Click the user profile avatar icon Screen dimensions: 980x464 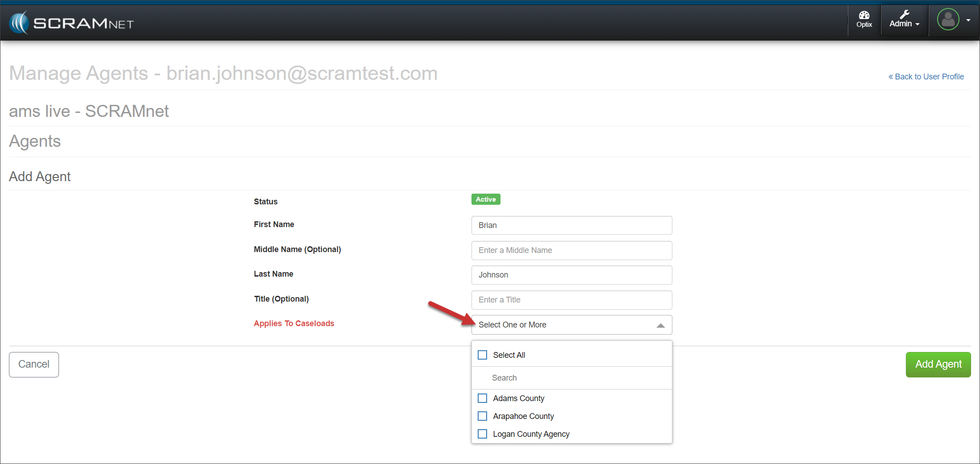[948, 20]
